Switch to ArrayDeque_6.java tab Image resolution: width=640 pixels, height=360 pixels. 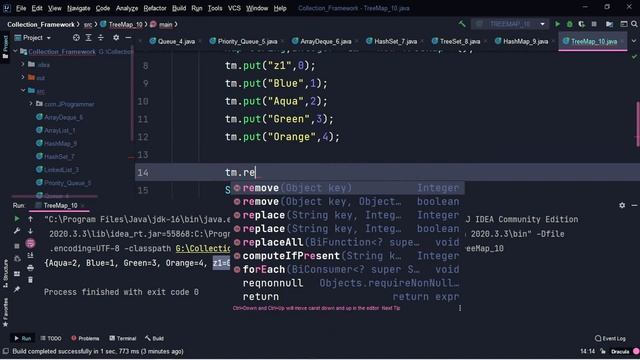tap(325, 41)
